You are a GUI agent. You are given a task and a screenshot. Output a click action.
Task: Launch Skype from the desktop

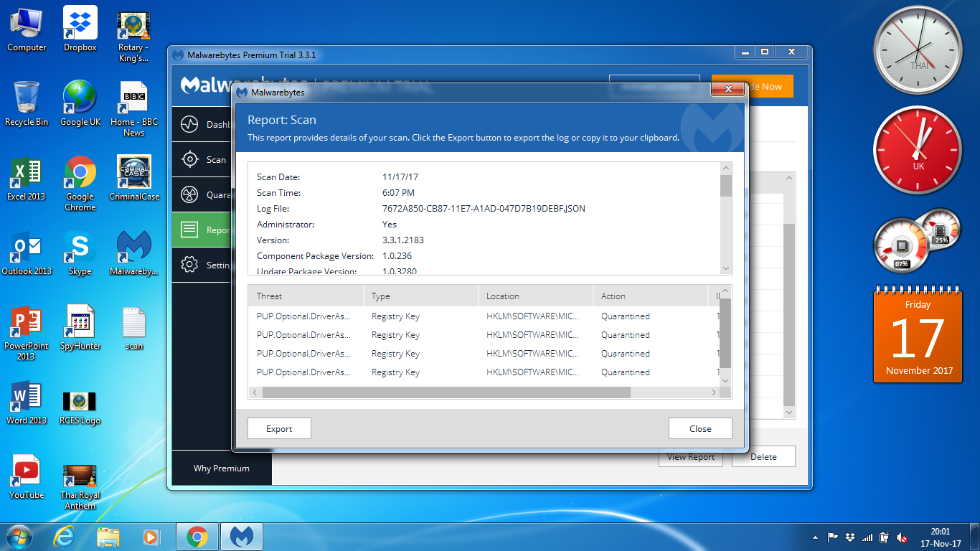coord(80,253)
